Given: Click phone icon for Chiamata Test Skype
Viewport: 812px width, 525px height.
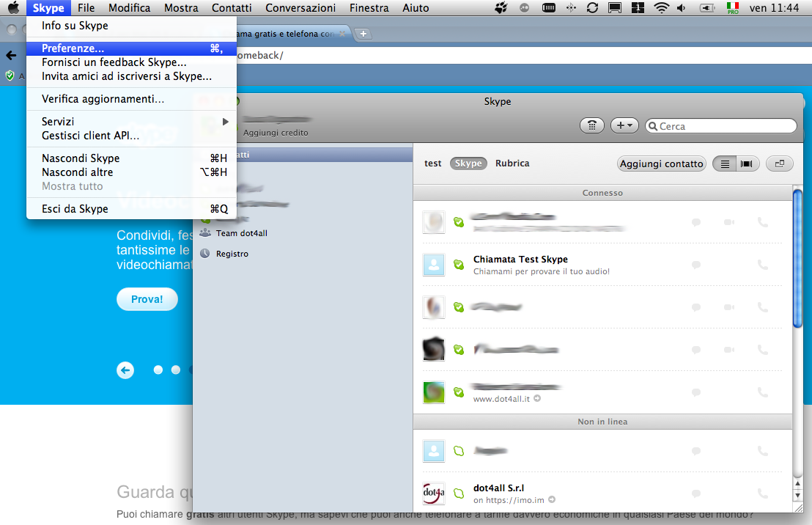Looking at the screenshot, I should [x=762, y=265].
